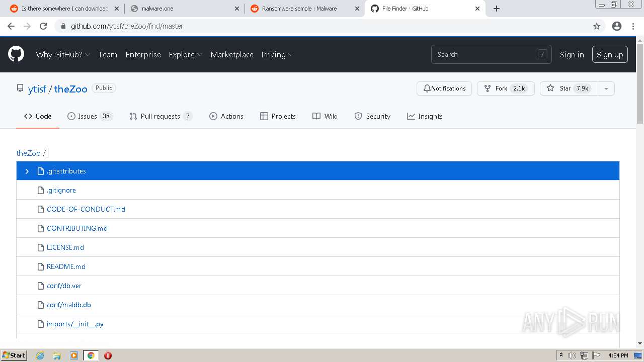Show hidden tray icons arrow
Viewport: 644px width, 362px height.
click(x=561, y=355)
